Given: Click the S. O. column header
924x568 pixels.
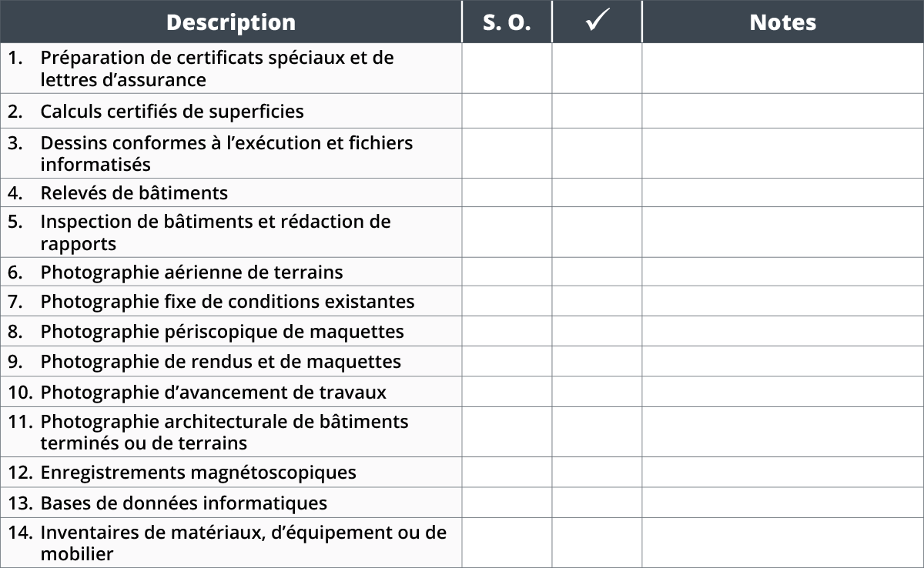Looking at the screenshot, I should 507,22.
